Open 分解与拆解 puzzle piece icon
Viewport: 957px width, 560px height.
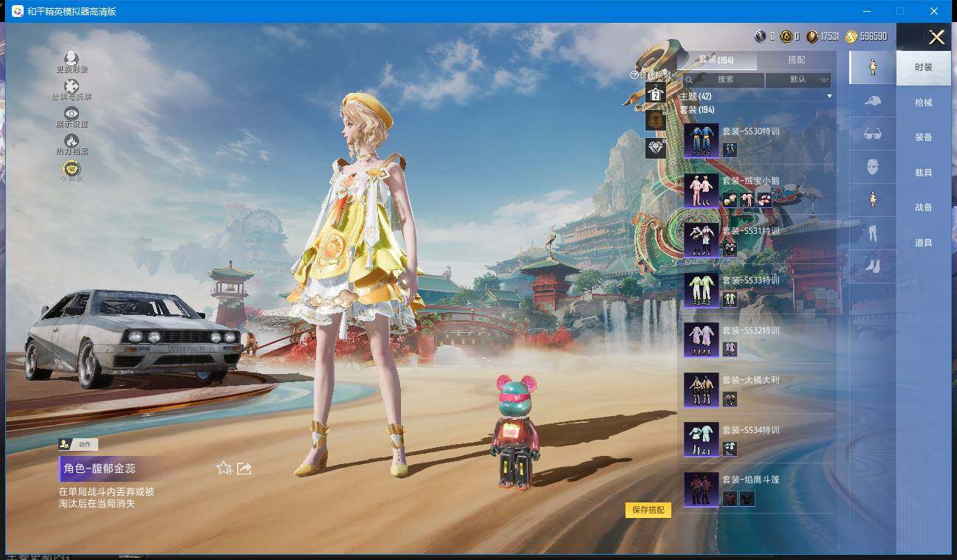pos(72,87)
